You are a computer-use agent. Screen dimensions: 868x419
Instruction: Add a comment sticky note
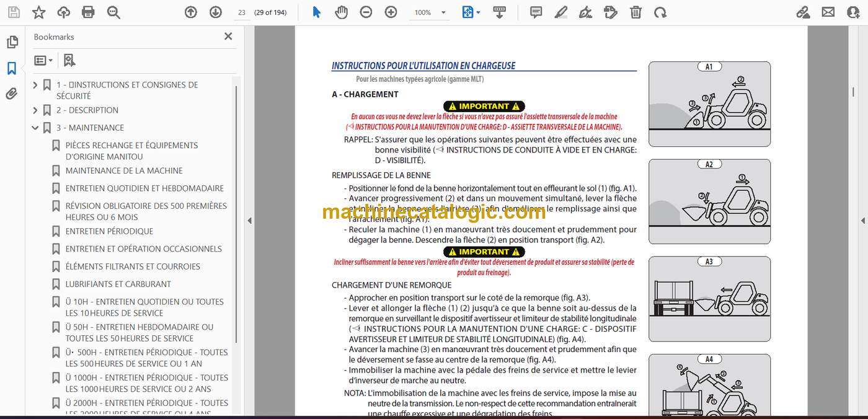[536, 12]
